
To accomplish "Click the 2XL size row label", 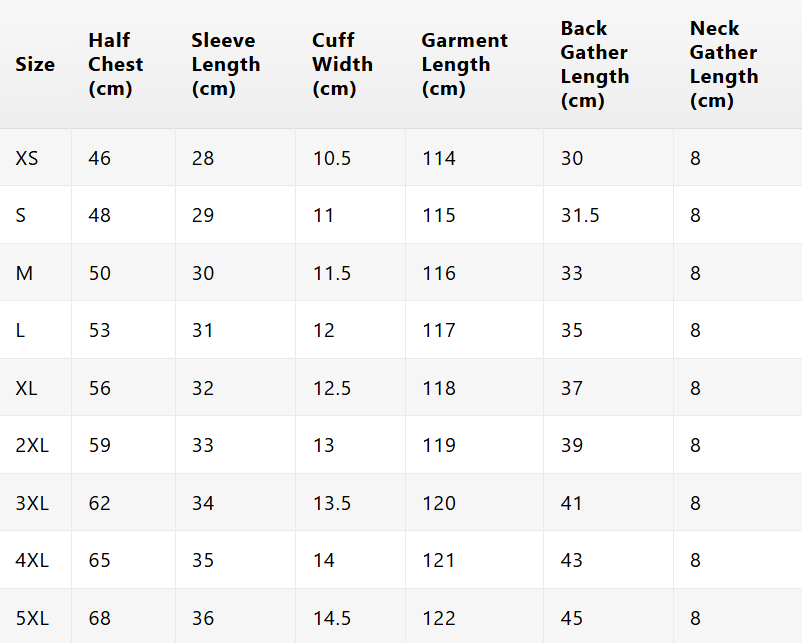I will [x=32, y=446].
